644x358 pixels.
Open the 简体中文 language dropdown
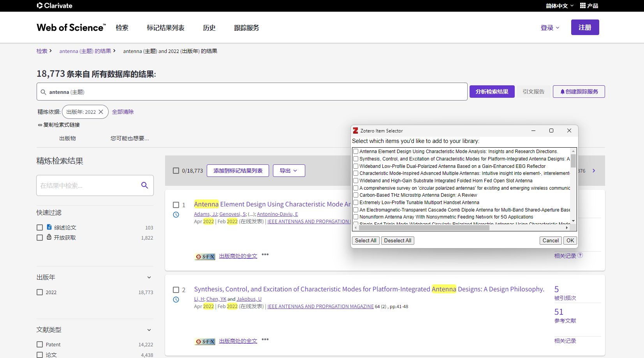[560, 5]
